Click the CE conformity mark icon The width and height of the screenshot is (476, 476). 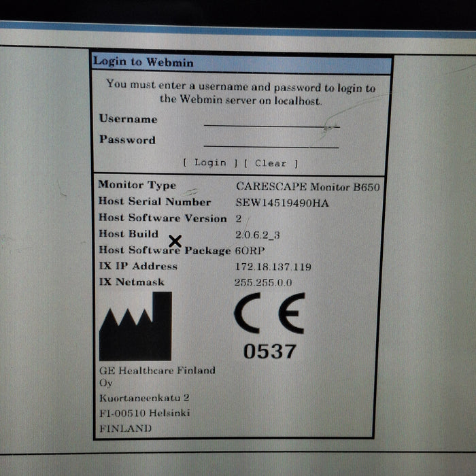click(269, 313)
